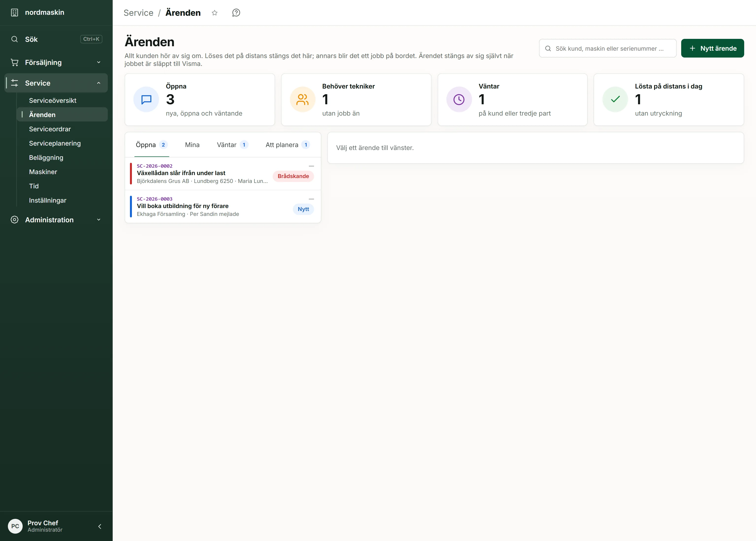This screenshot has width=756, height=541.
Task: Click the Service sliders icon
Action: (x=14, y=83)
